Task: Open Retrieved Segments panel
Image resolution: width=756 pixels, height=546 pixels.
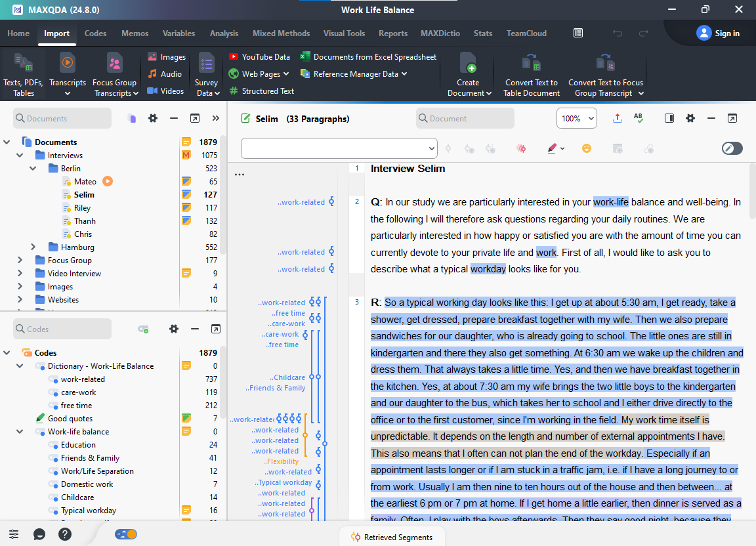Action: tap(392, 537)
